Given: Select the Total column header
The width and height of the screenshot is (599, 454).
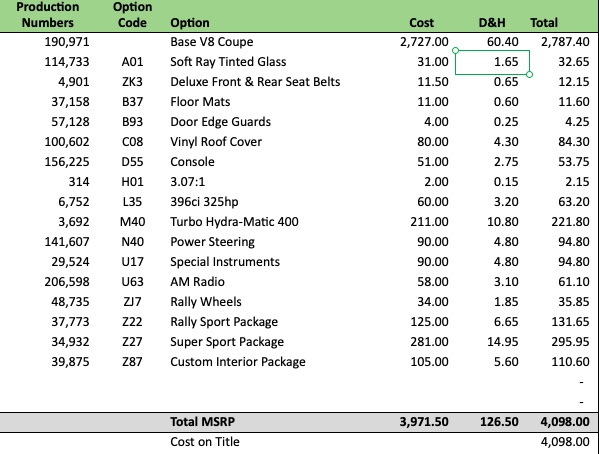Looking at the screenshot, I should 544,23.
